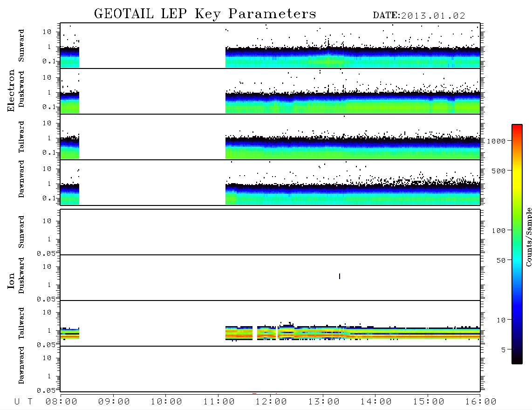This screenshot has width=532, height=410.
Task: Click the 500 tick label on colorbar
Action: click(x=498, y=171)
